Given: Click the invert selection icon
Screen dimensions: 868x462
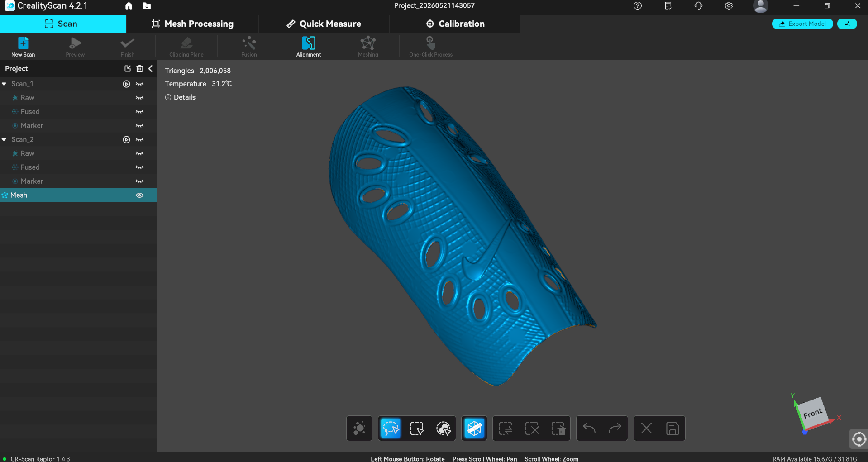Looking at the screenshot, I should (506, 428).
